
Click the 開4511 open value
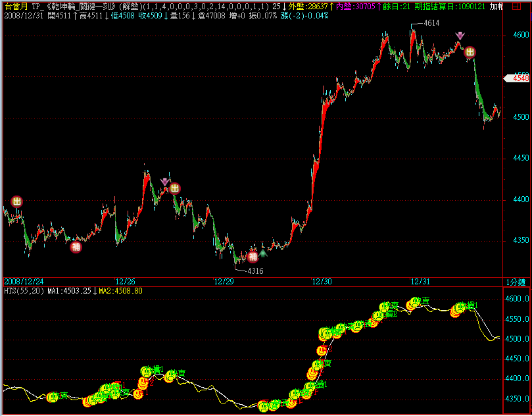[x=60, y=16]
